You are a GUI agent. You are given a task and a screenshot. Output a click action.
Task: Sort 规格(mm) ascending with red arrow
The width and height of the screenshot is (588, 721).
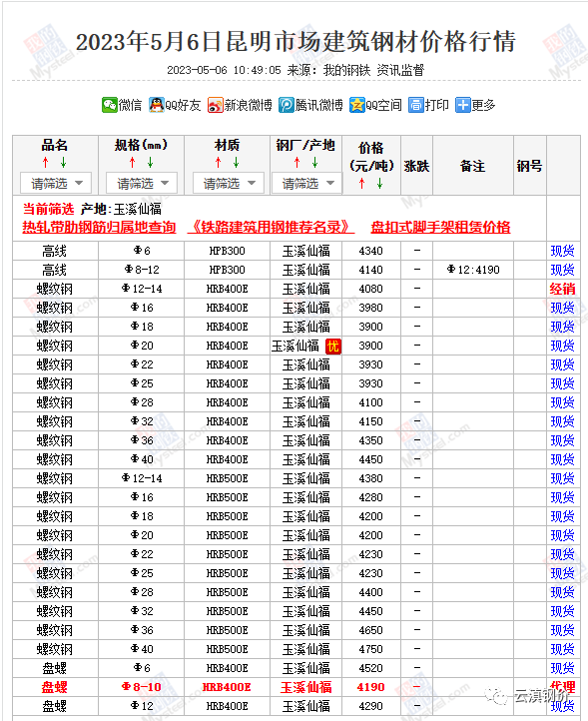[133, 163]
